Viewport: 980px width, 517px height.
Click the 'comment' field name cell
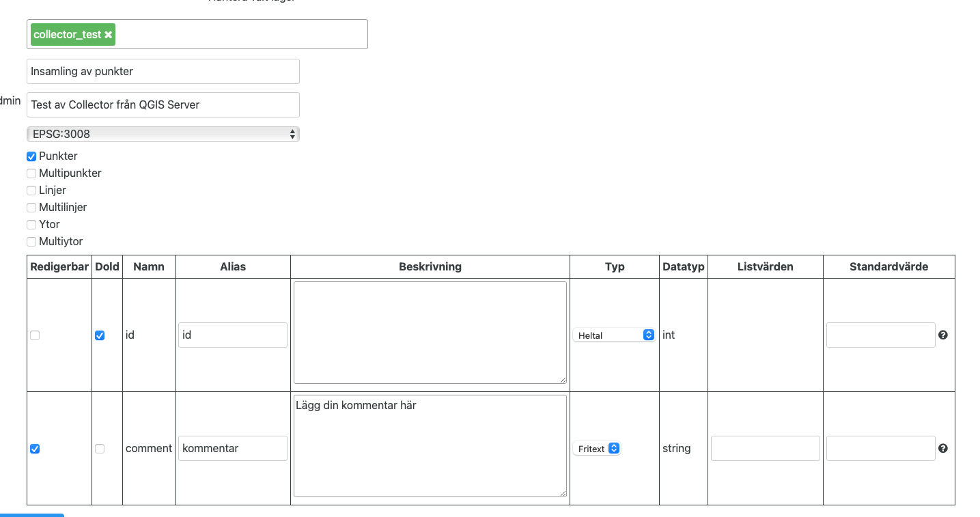[x=149, y=449]
